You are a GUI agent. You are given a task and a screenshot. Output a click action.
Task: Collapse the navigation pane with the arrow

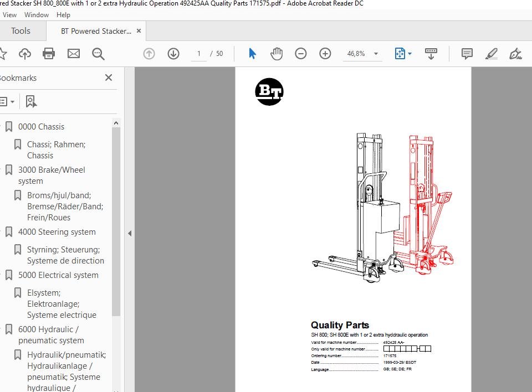click(130, 233)
